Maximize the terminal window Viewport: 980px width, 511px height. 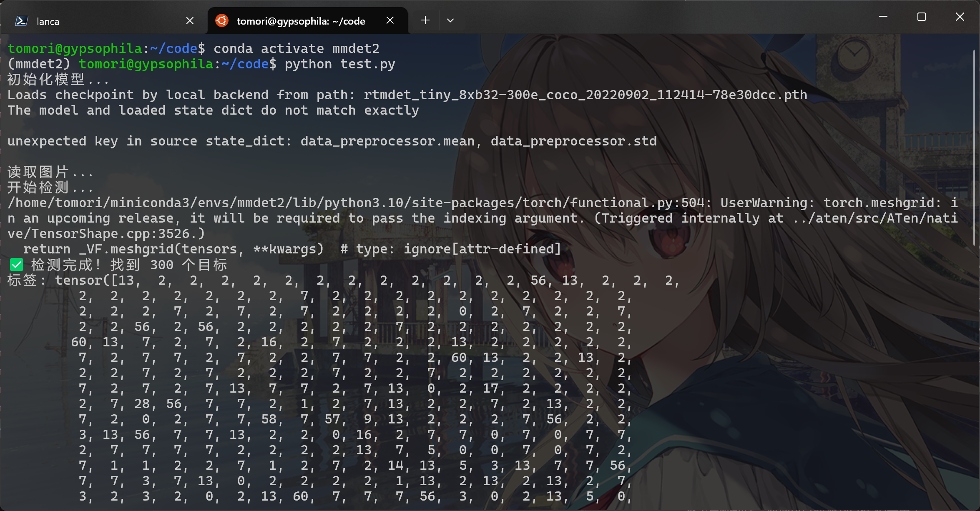click(x=921, y=17)
